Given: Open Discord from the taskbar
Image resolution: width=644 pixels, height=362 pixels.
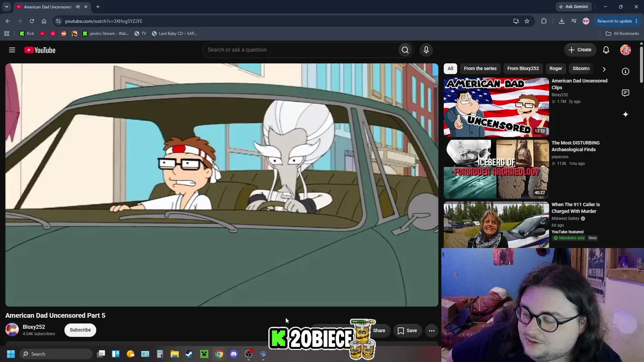Looking at the screenshot, I should coord(233,354).
